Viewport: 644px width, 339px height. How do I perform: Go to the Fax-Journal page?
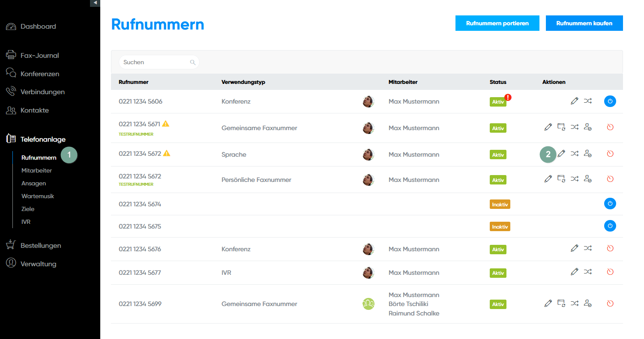point(39,55)
